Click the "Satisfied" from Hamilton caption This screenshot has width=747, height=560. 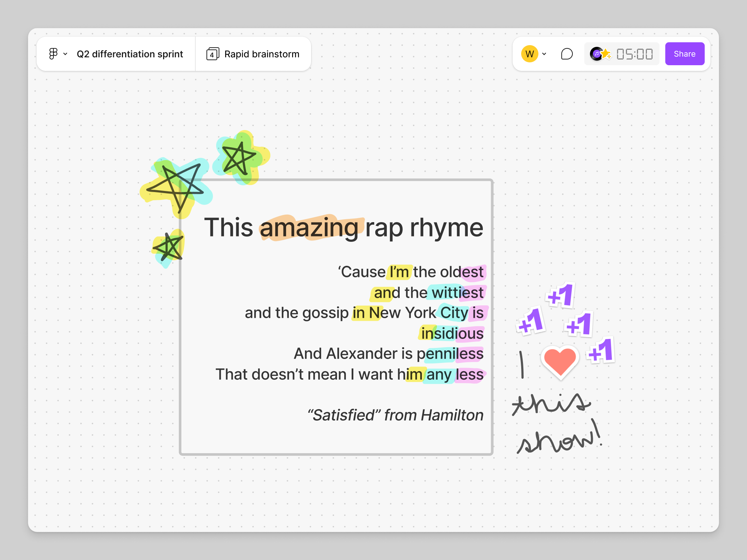coord(395,415)
